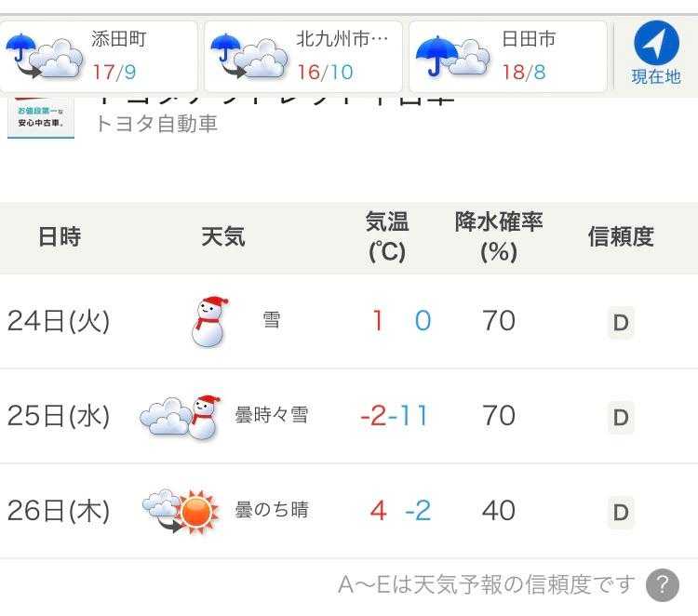Select the 日田市 18/8 location card
The width and height of the screenshot is (698, 616).
click(508, 56)
